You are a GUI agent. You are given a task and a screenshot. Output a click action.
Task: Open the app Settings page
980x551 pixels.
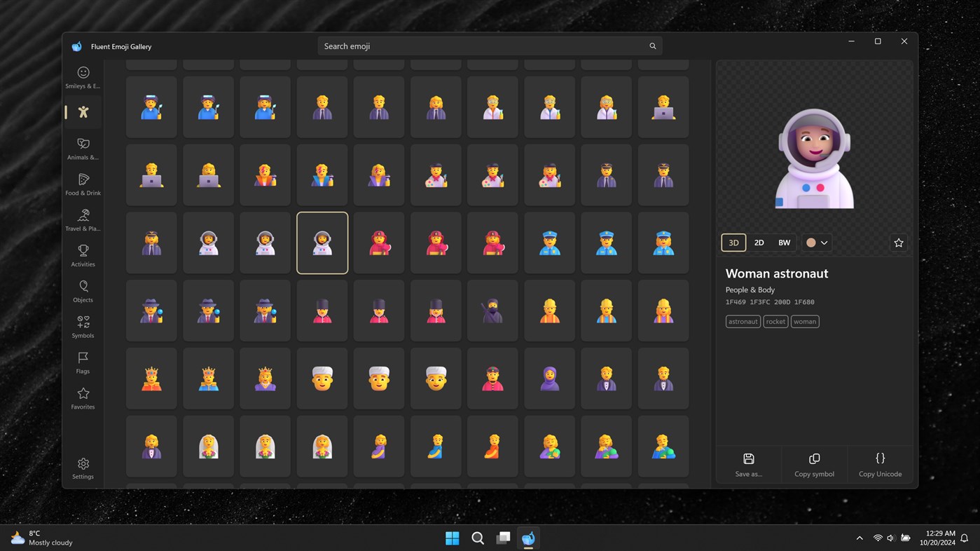[83, 468]
